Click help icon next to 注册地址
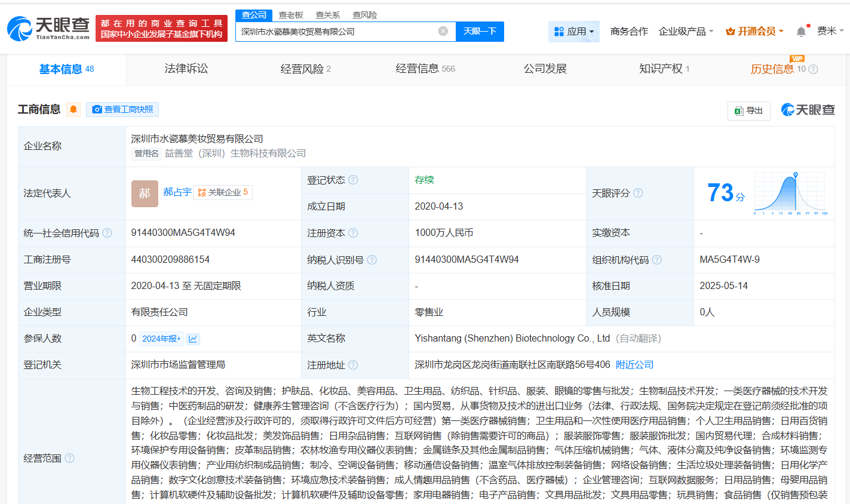This screenshot has height=504, width=850. click(353, 365)
